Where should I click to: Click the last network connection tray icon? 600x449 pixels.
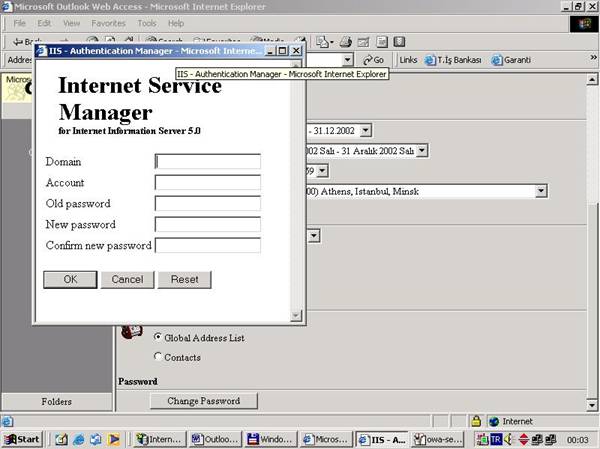click(551, 439)
